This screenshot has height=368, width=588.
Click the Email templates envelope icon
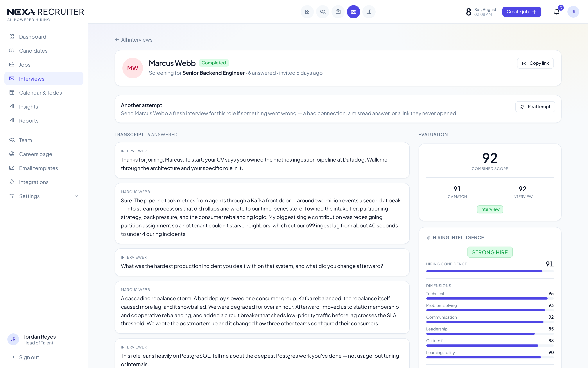(12, 168)
